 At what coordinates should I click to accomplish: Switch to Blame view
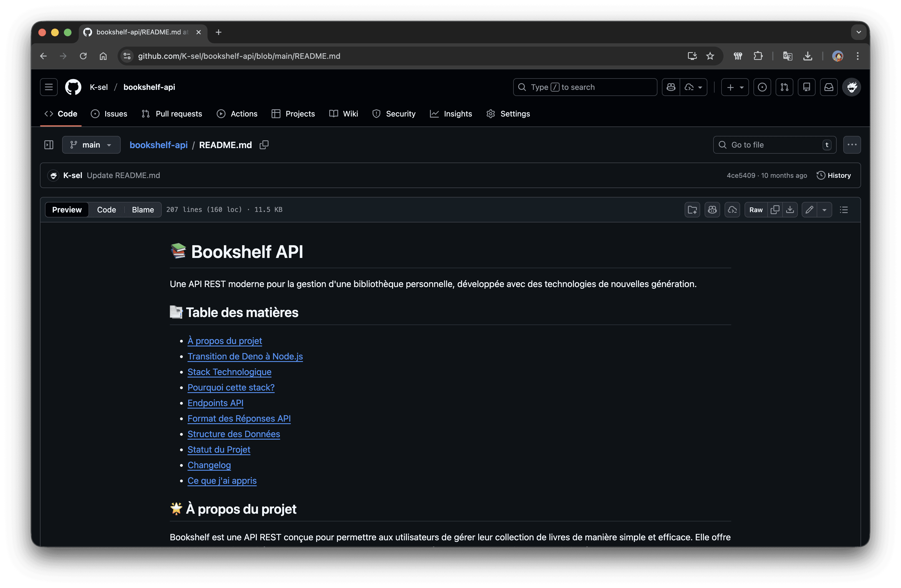click(143, 210)
